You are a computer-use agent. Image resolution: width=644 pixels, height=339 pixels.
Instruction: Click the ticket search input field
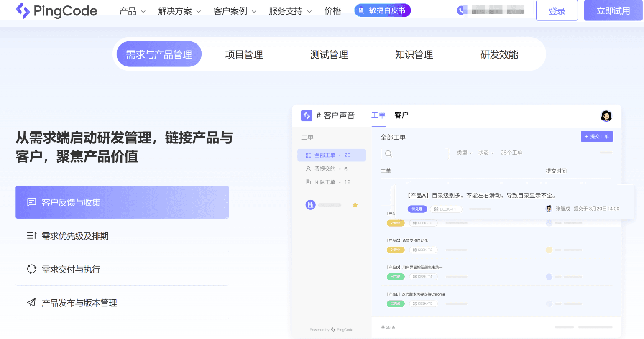tap(415, 154)
